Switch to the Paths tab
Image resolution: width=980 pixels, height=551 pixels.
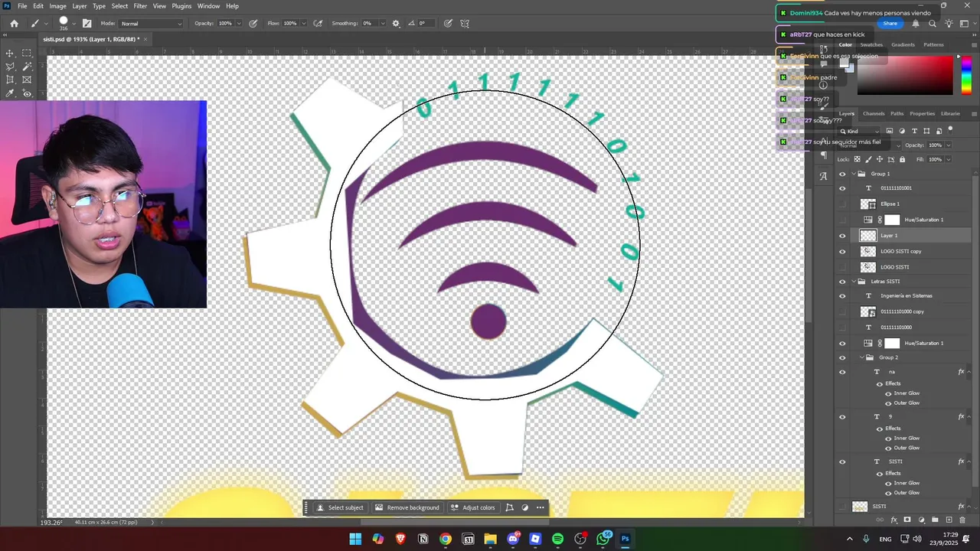click(897, 113)
